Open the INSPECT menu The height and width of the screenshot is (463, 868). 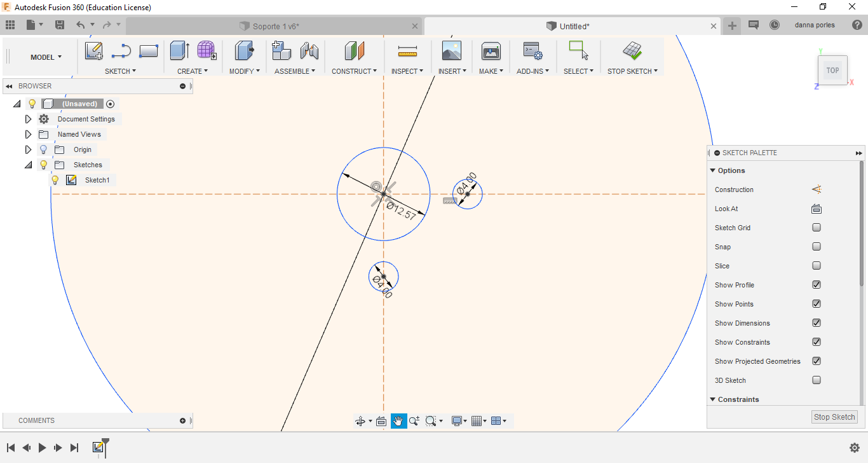[407, 71]
